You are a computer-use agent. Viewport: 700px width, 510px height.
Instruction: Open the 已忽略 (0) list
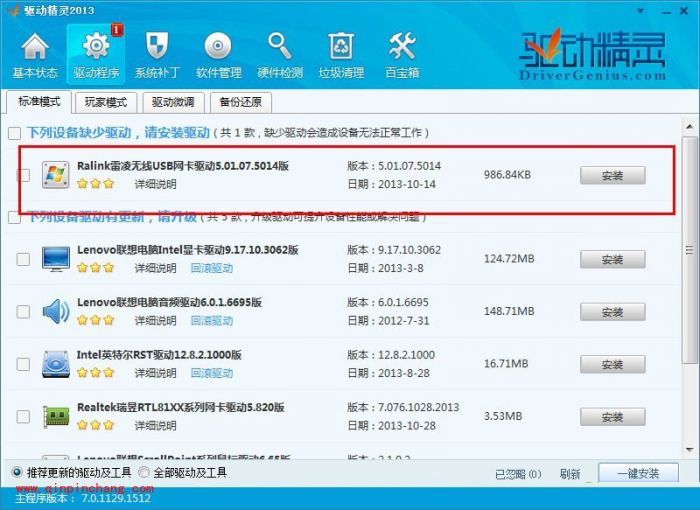click(x=518, y=474)
